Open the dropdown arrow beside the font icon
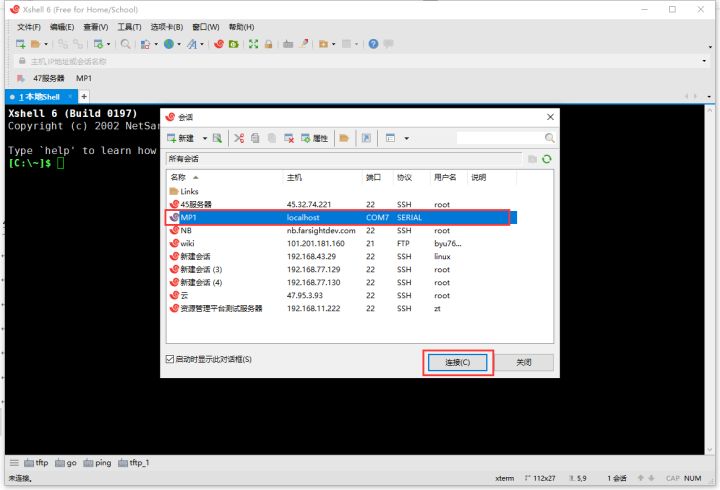Screen dimensions: 720x490 tap(202, 44)
